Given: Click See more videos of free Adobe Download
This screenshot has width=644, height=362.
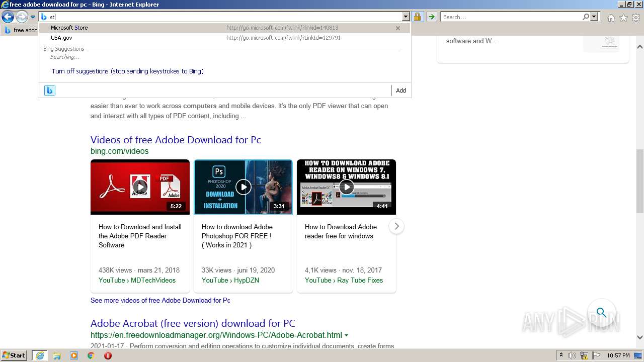Looking at the screenshot, I should (x=160, y=300).
